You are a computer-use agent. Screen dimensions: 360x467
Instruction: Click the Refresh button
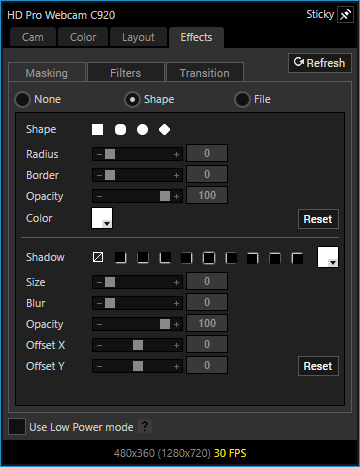click(320, 63)
